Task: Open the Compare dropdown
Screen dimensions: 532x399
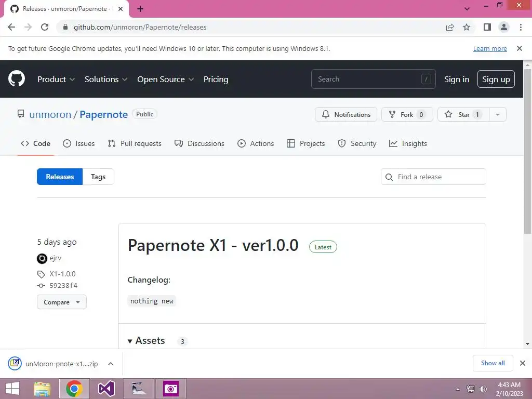Action: pyautogui.click(x=62, y=302)
